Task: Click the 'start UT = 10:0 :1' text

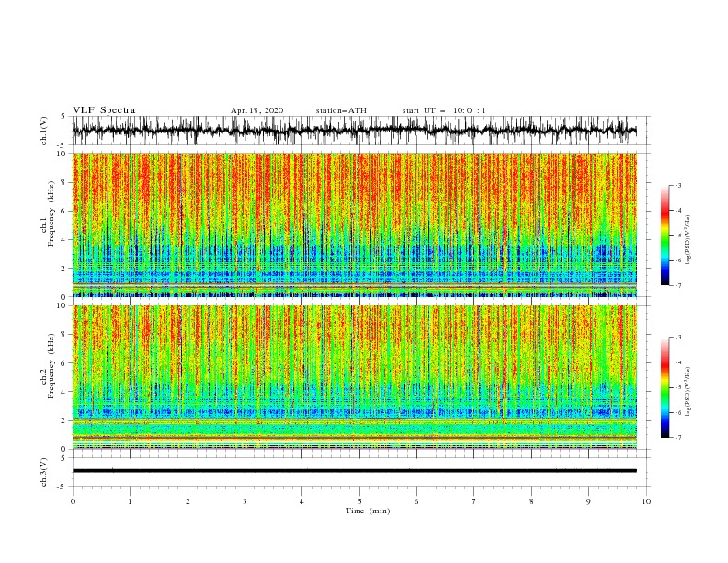Action: tap(444, 110)
